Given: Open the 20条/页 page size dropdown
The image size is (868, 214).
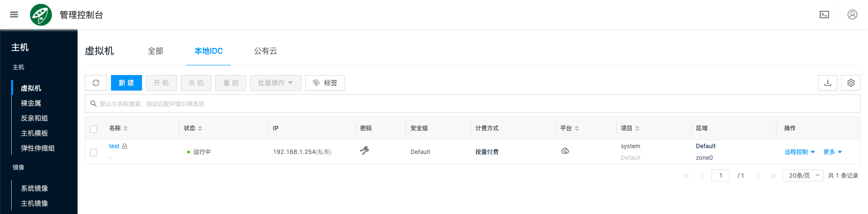Looking at the screenshot, I should coord(803,175).
